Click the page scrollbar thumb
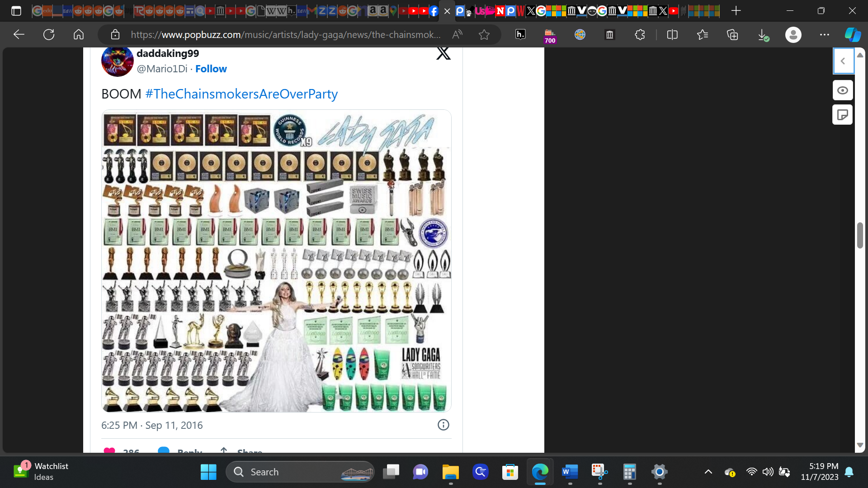The height and width of the screenshot is (488, 868). (x=860, y=235)
